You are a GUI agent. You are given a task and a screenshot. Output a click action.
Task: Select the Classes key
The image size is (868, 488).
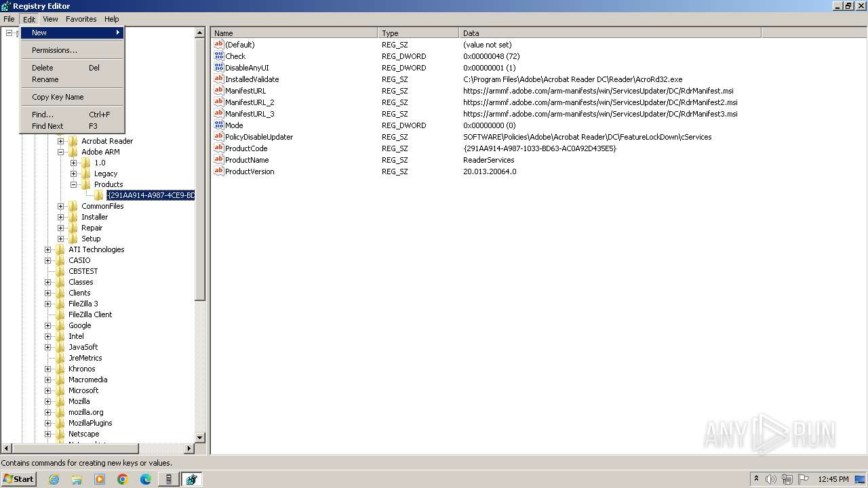[x=81, y=282]
